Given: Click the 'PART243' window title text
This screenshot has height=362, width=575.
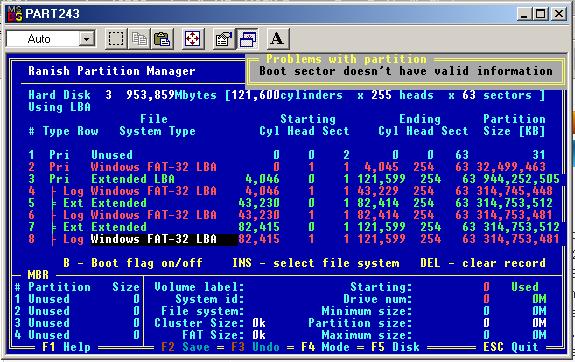Looking at the screenshot, I should (x=52, y=14).
